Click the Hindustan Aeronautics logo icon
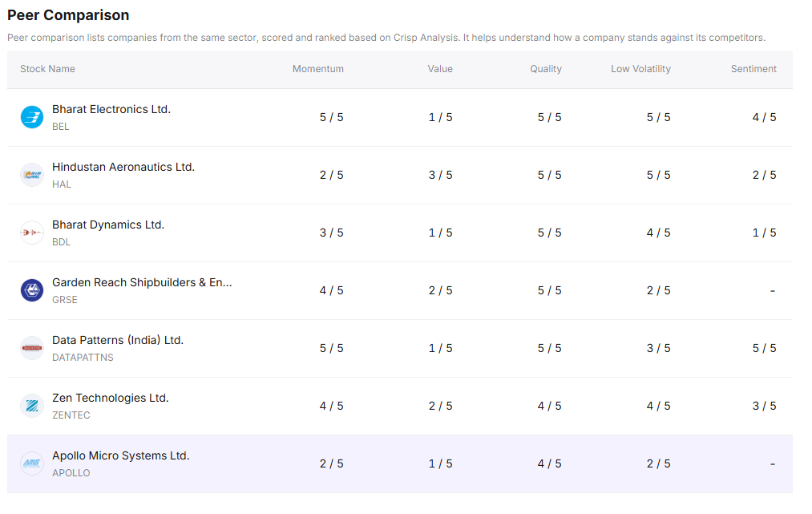Viewport: 812px width, 514px height. (32, 175)
